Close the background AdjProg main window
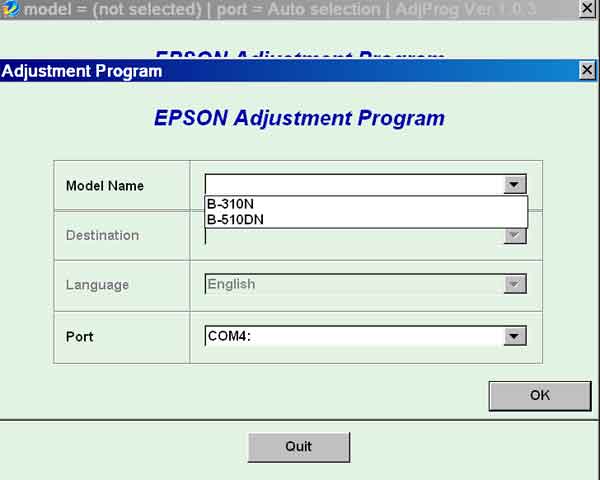Image resolution: width=600 pixels, height=480 pixels. click(x=587, y=8)
